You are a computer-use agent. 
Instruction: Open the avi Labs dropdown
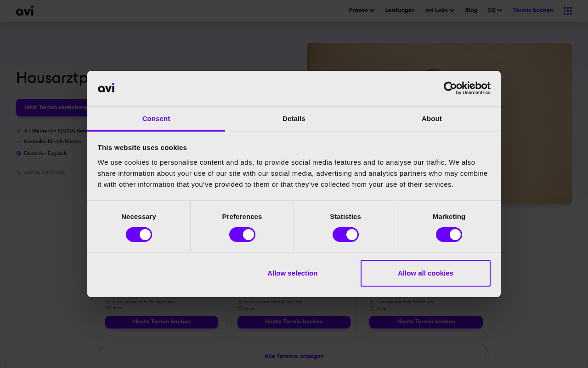(x=440, y=10)
